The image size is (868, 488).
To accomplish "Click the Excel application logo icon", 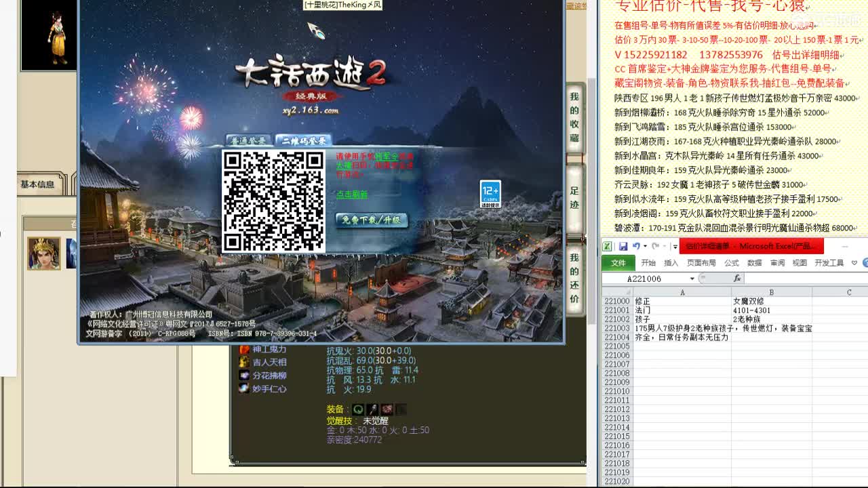I will point(608,246).
